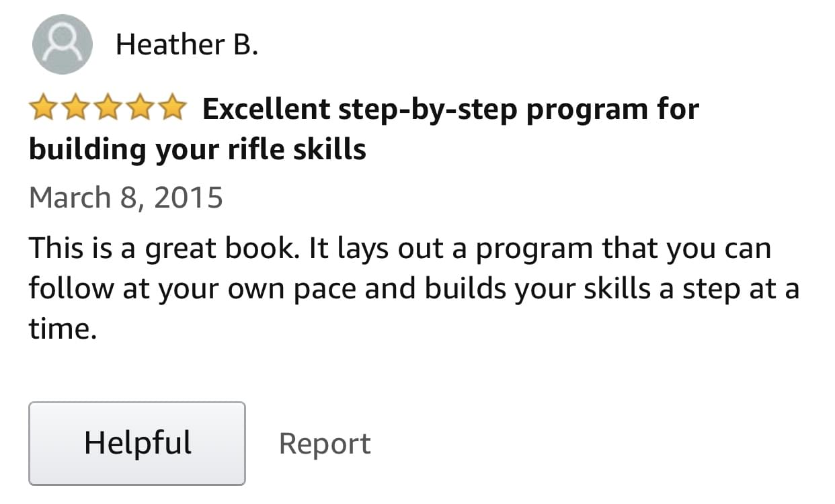Click Heather B.'s profile avatar icon
Image resolution: width=835 pixels, height=504 pixels.
coord(62,44)
